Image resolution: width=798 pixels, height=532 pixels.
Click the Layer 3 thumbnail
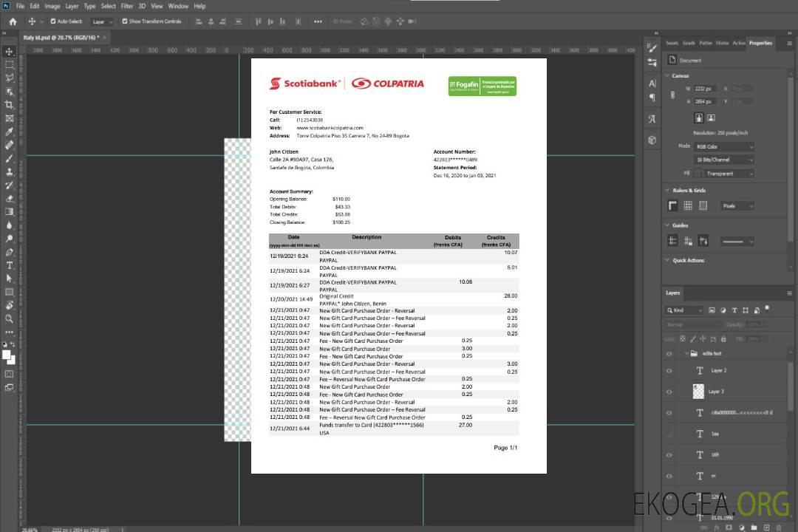tap(698, 391)
